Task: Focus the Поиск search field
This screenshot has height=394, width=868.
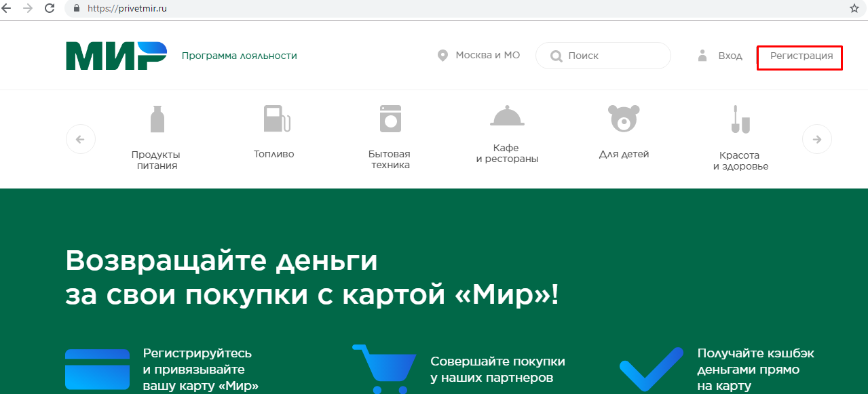Action: click(603, 56)
